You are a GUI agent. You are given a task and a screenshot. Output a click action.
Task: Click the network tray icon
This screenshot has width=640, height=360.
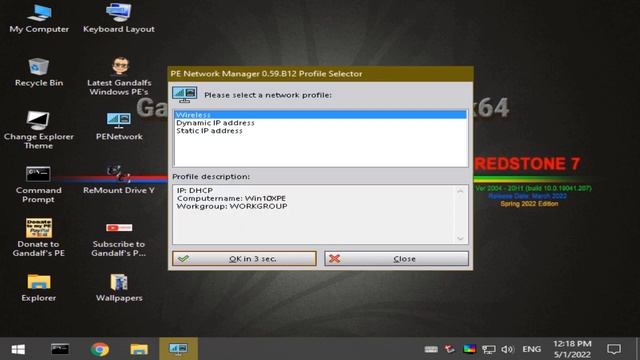pos(489,349)
